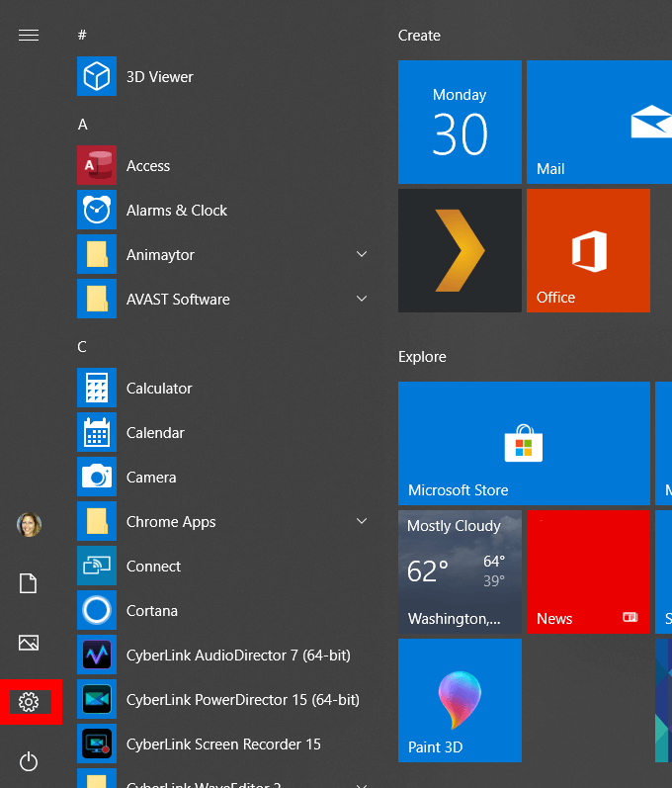Expand the AVAST Software folder
672x788 pixels.
pyautogui.click(x=362, y=300)
